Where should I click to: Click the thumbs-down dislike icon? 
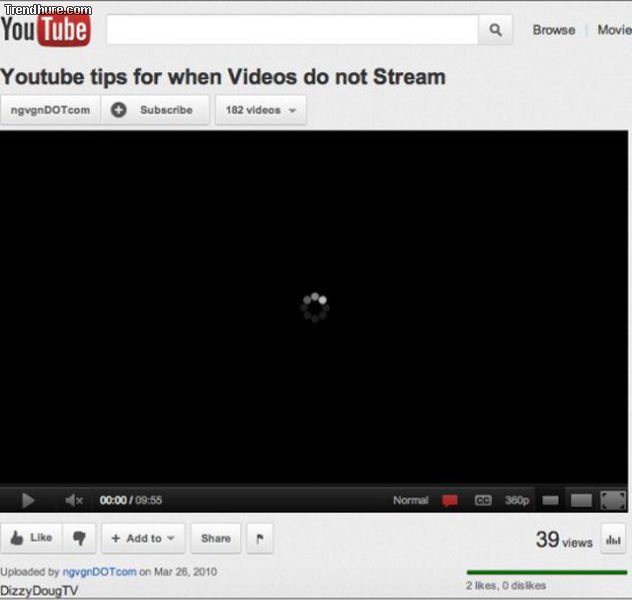(x=79, y=538)
